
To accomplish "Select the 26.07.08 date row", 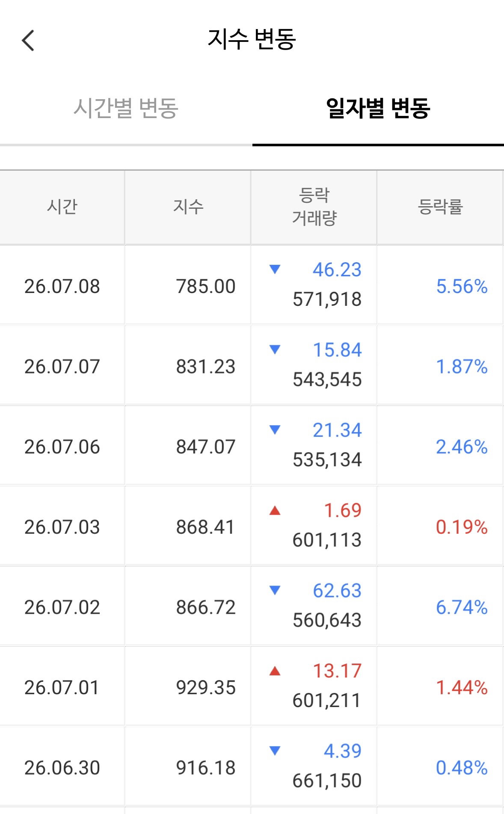I will (x=252, y=285).
